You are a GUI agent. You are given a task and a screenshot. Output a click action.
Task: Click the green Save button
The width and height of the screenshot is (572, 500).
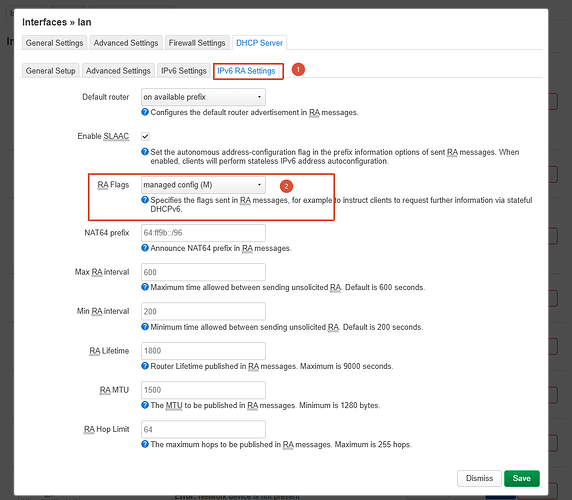pos(522,478)
